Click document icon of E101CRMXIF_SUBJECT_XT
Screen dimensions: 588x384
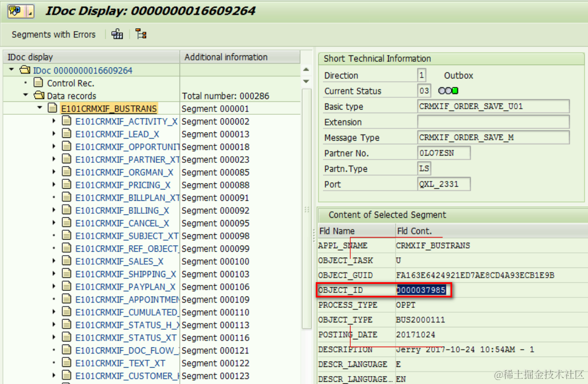tap(67, 235)
